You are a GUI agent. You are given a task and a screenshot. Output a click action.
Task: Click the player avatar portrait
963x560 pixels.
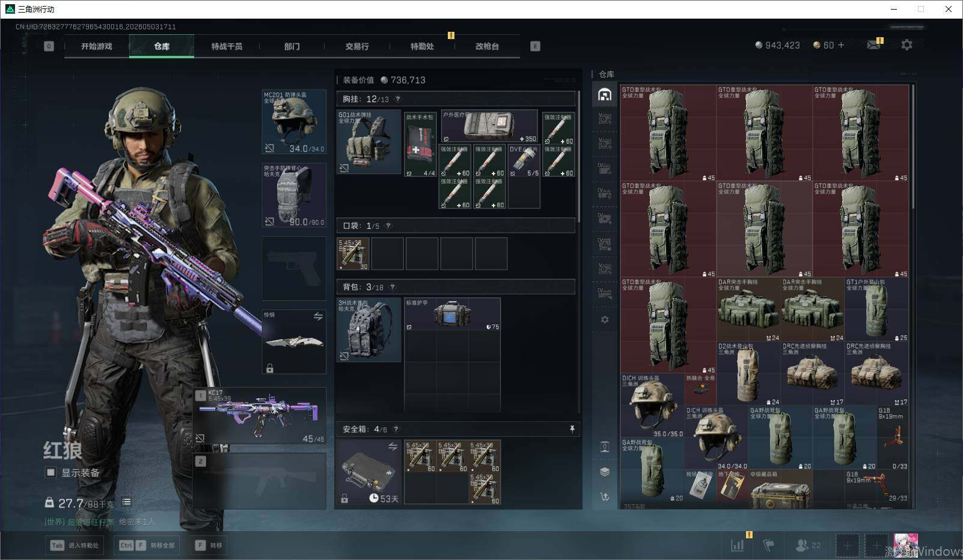pos(905,546)
